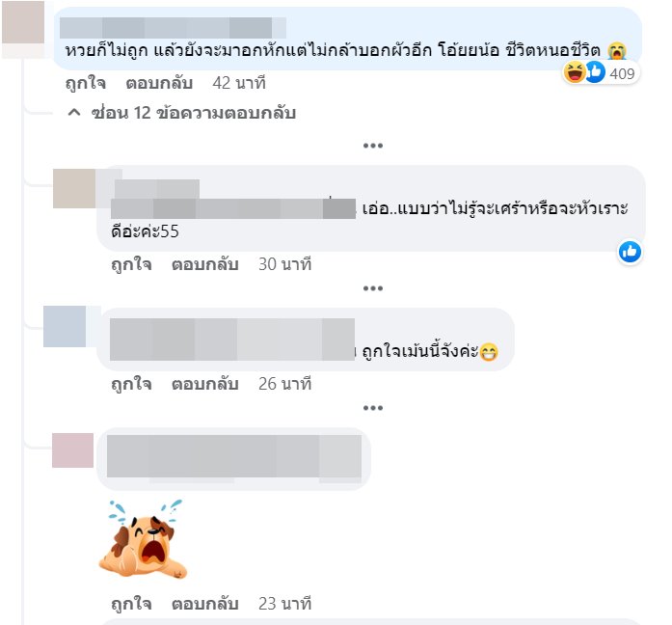Collapse the 12 replies using the chevron arrow
This screenshot has height=625, width=672.
[x=74, y=113]
